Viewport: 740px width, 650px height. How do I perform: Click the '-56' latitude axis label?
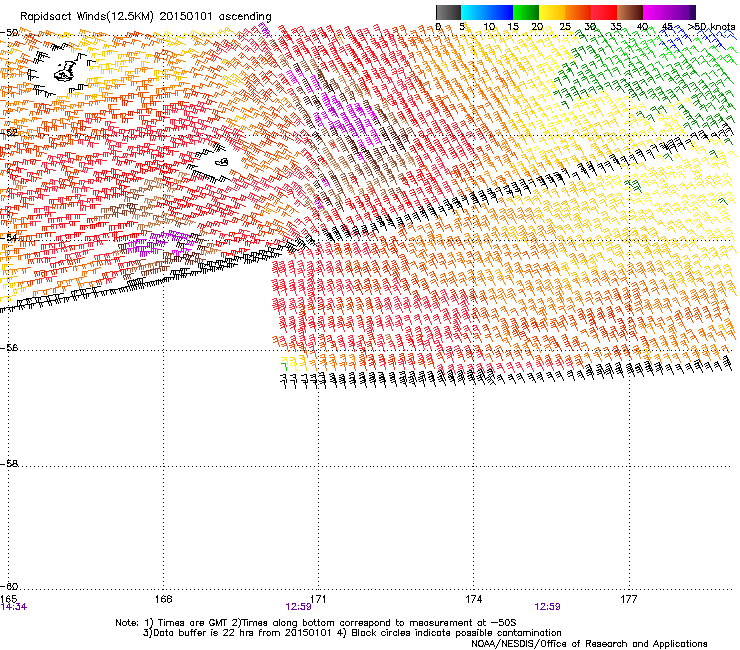(9, 348)
